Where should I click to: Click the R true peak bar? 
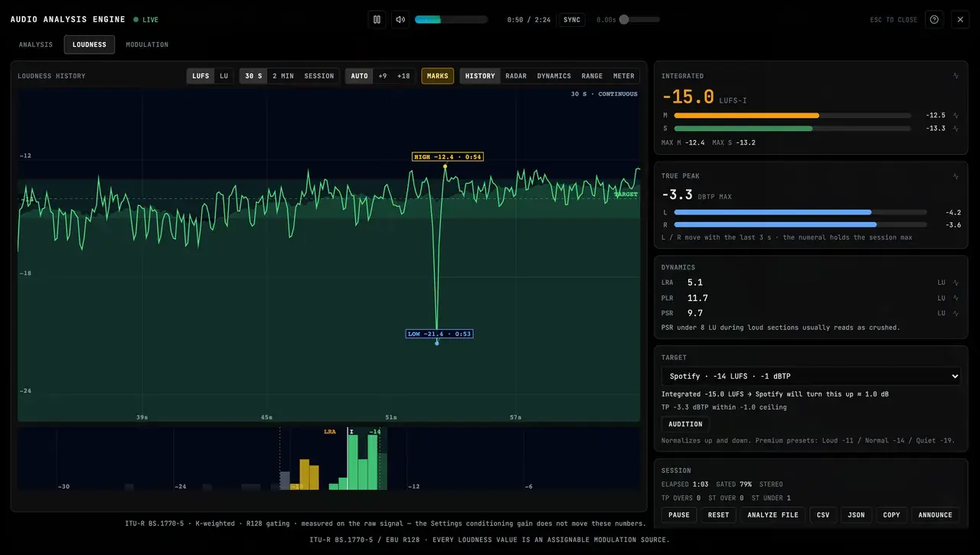(x=800, y=225)
